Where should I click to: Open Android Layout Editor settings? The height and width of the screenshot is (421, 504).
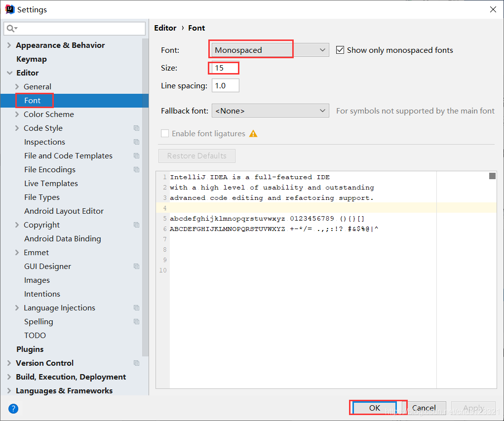click(x=64, y=211)
